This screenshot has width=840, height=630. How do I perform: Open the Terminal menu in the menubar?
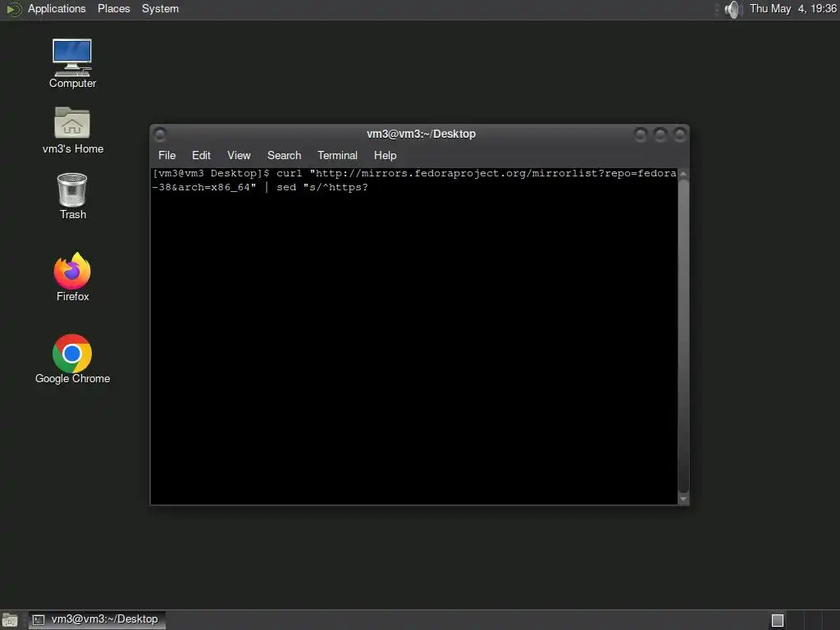tap(337, 155)
